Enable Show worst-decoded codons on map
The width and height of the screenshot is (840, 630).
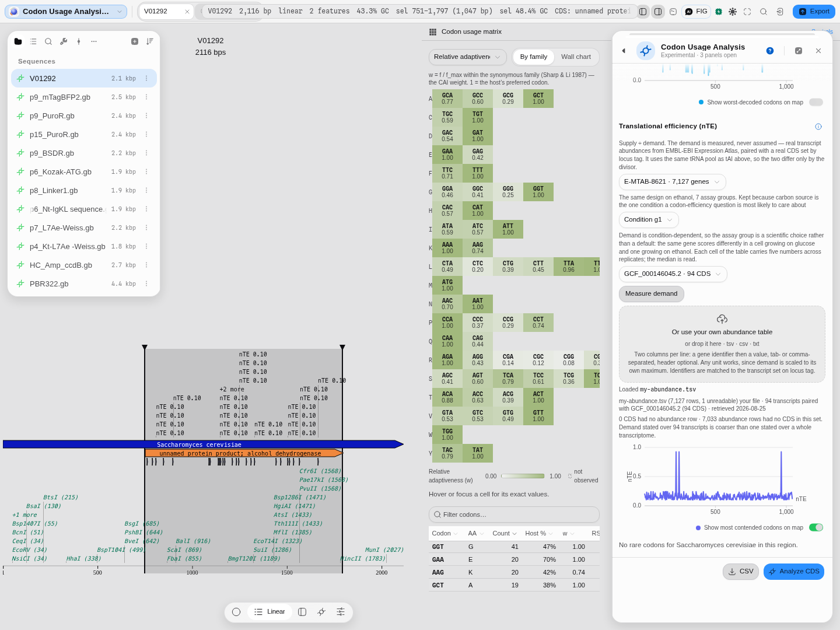pos(816,102)
